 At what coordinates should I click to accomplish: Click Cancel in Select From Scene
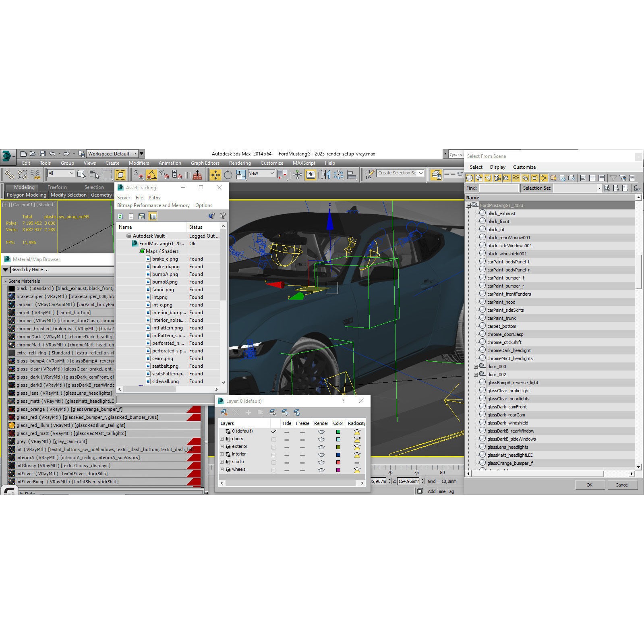click(622, 485)
